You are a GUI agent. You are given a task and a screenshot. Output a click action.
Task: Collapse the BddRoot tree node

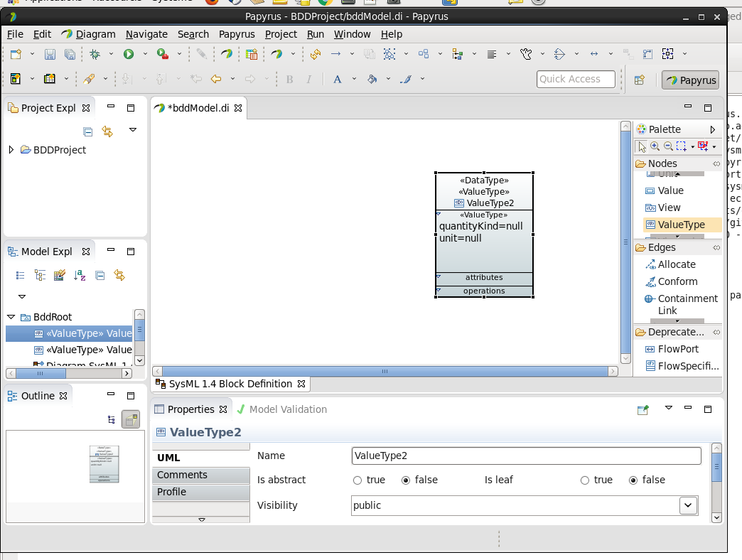pyautogui.click(x=11, y=317)
